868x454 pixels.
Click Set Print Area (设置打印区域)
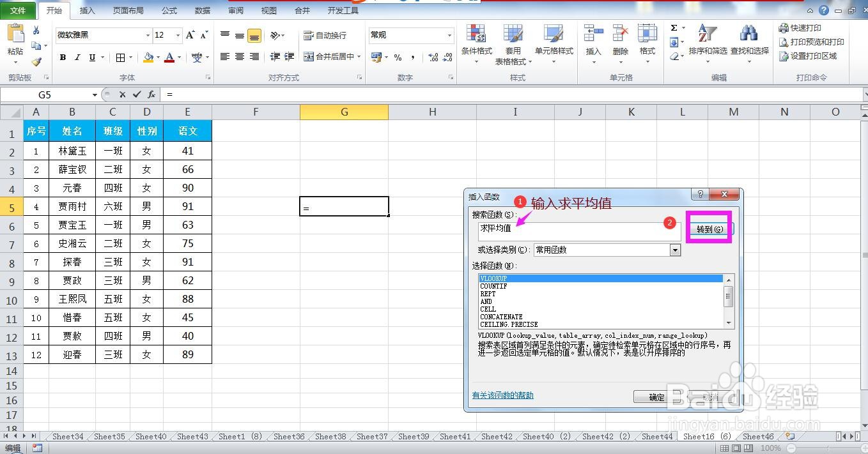pyautogui.click(x=808, y=56)
